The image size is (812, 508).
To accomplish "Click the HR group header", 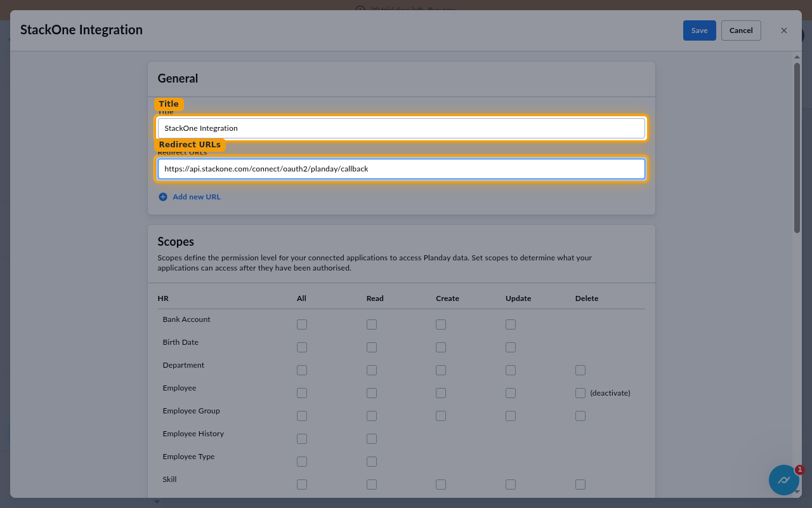I will pyautogui.click(x=163, y=298).
